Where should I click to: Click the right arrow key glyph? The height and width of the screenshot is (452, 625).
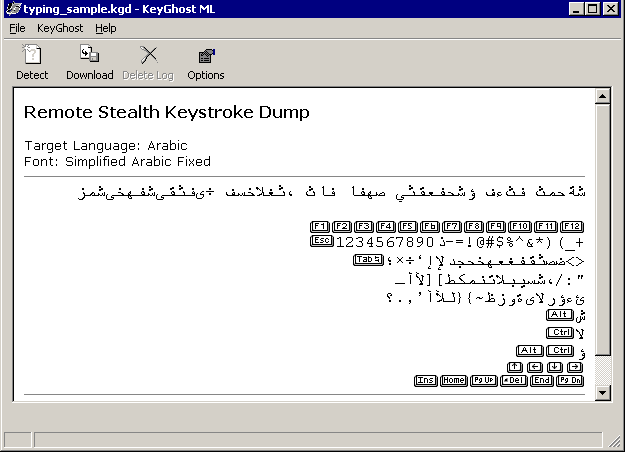coord(575,367)
